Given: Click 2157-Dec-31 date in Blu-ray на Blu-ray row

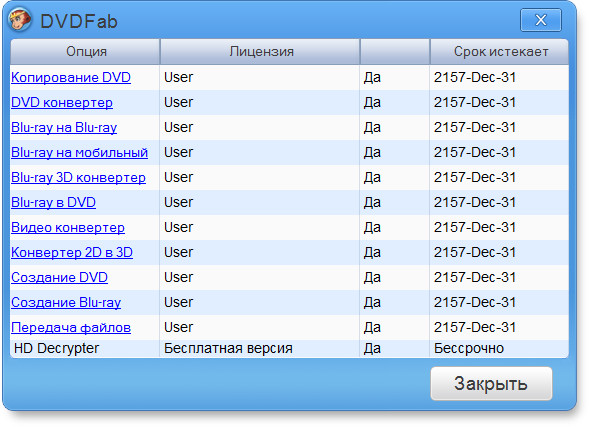Looking at the screenshot, I should click(x=475, y=127).
